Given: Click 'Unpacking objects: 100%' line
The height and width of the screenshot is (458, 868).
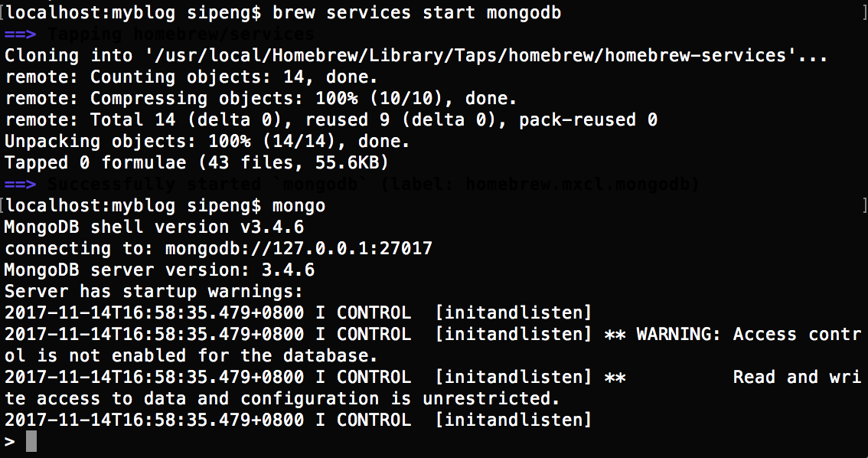Looking at the screenshot, I should pos(207,142).
